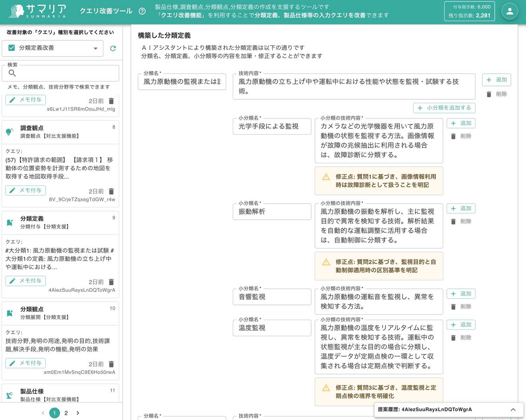This screenshot has height=420, width=526.
Task: Click 削除 beside 光学手段による監視 subcategory
Action: 461,136
